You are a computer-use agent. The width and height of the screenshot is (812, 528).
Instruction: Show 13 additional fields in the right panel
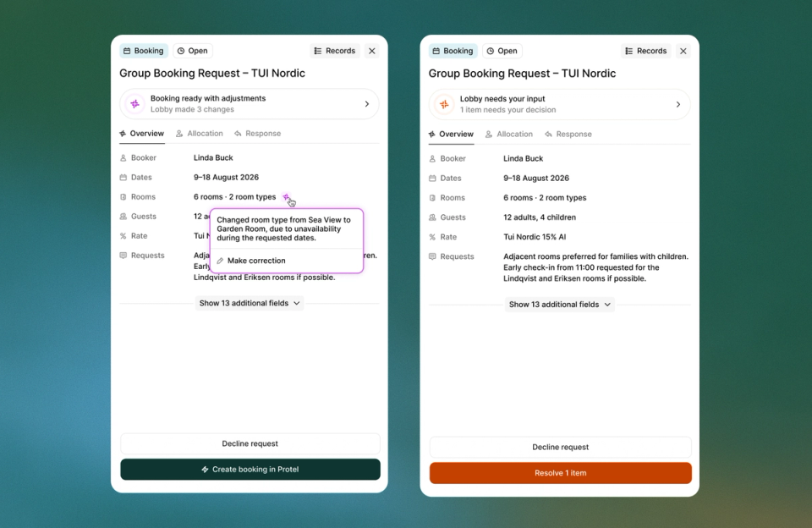pos(559,304)
